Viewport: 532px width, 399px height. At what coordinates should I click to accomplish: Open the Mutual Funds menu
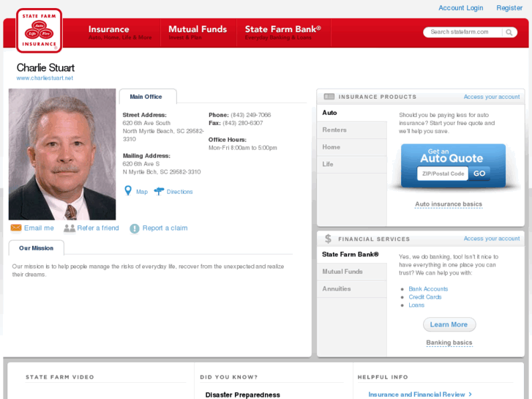pos(198,33)
